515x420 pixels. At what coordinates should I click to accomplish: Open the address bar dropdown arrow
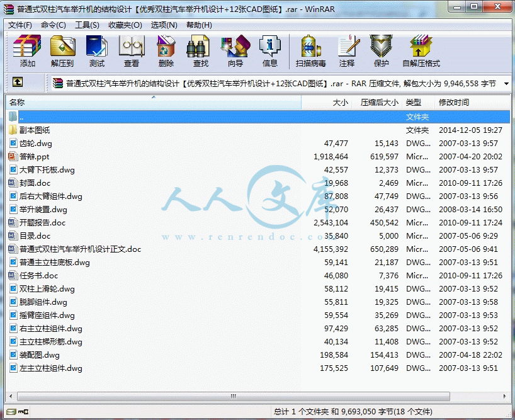click(x=506, y=84)
